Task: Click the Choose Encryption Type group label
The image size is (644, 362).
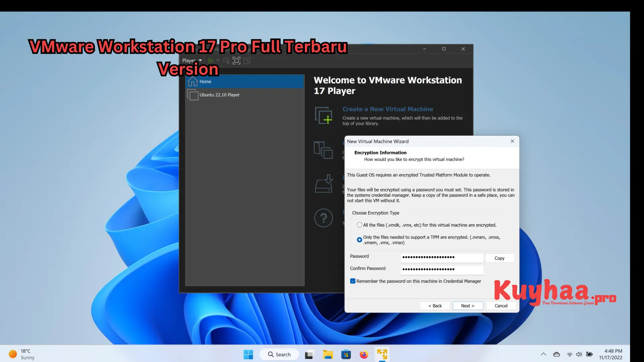Action: click(376, 213)
